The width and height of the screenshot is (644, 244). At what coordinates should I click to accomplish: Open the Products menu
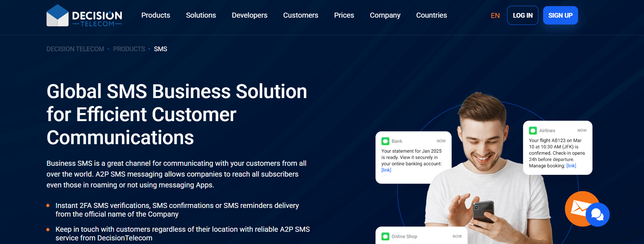pyautogui.click(x=156, y=15)
